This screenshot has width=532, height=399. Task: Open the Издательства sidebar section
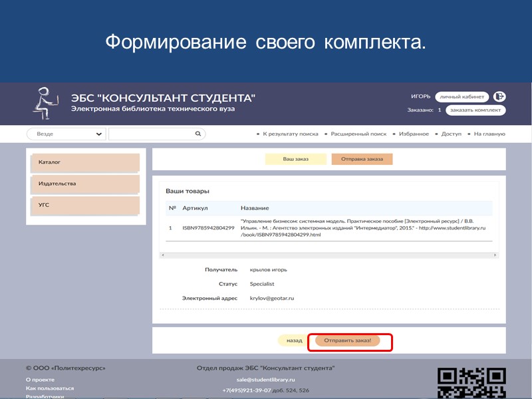(85, 184)
